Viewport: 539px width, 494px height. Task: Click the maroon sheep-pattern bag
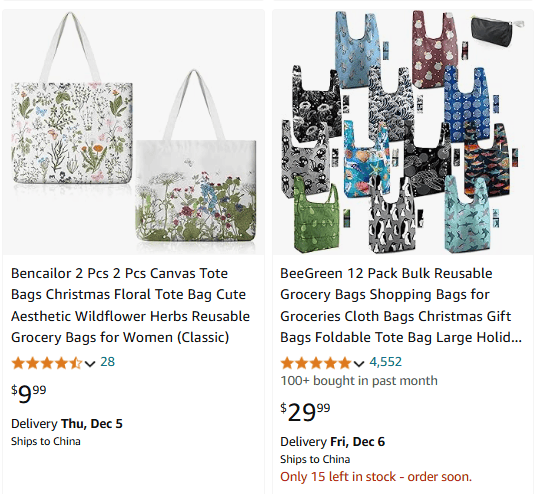tap(434, 50)
